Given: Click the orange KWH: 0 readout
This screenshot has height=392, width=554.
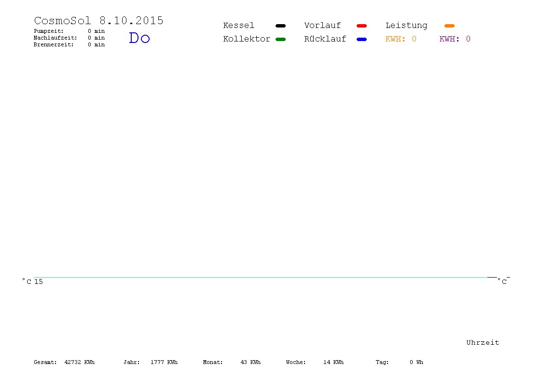Looking at the screenshot, I should [401, 39].
